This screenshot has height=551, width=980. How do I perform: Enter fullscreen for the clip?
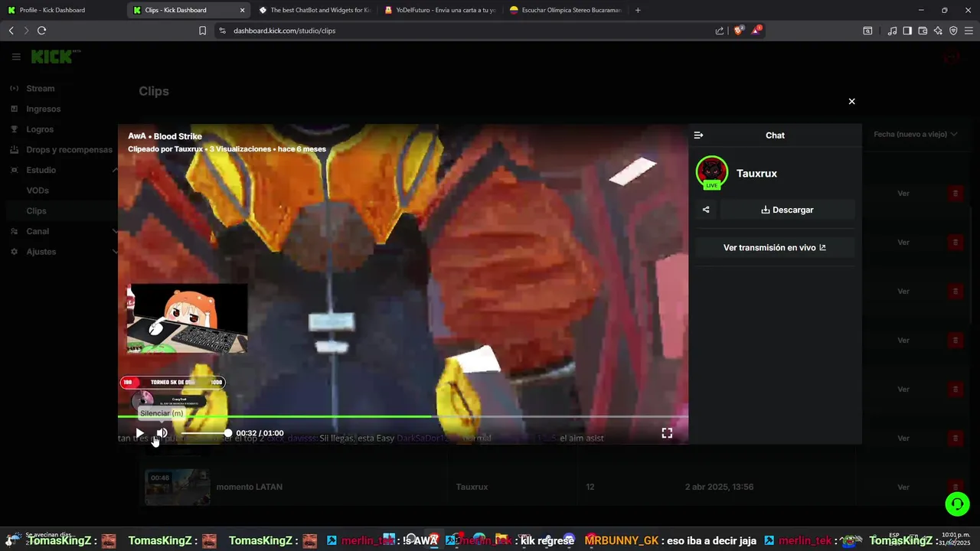point(667,433)
